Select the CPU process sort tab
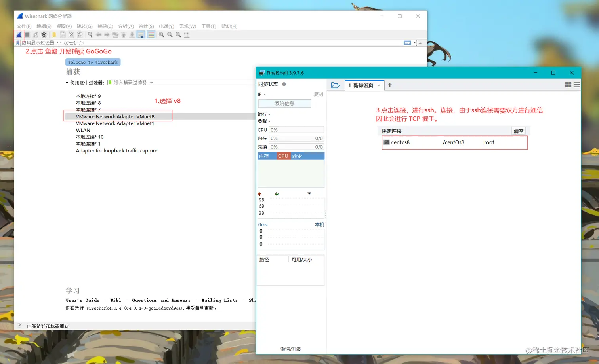This screenshot has height=364, width=599. click(283, 156)
